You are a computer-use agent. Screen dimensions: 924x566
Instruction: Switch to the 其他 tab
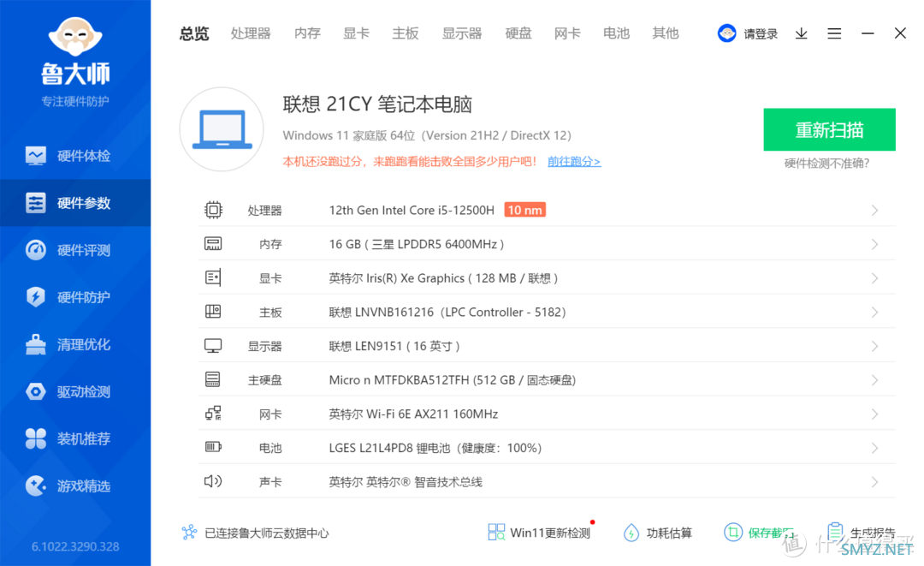666,33
